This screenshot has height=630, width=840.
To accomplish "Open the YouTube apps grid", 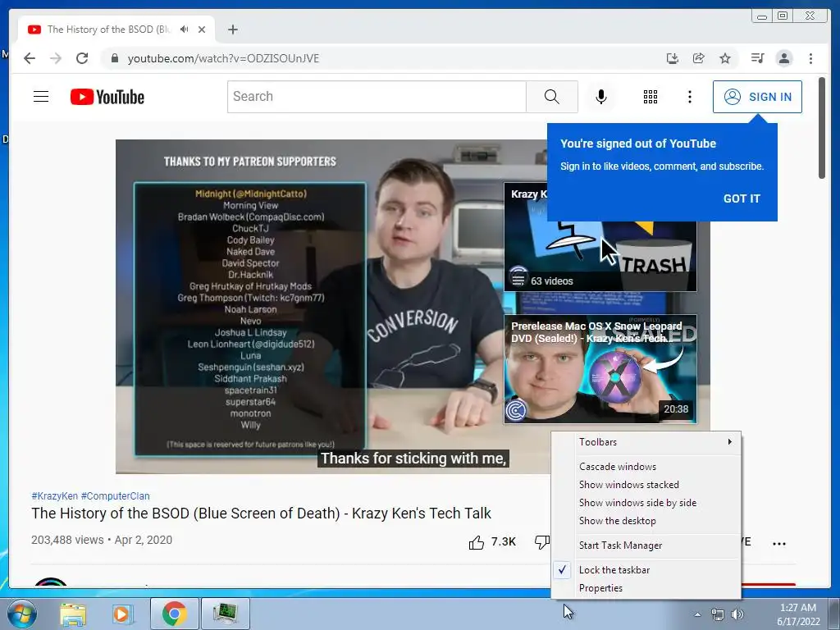I will (x=651, y=97).
